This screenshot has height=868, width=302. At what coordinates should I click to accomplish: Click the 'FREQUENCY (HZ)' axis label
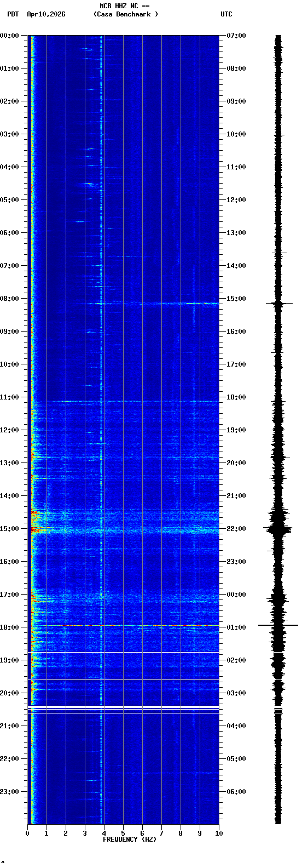[x=130, y=840]
